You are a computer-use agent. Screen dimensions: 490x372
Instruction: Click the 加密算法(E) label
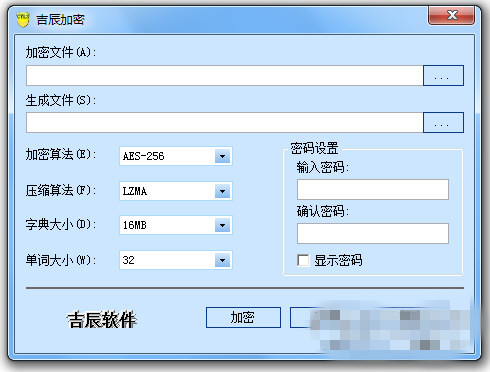(61, 154)
